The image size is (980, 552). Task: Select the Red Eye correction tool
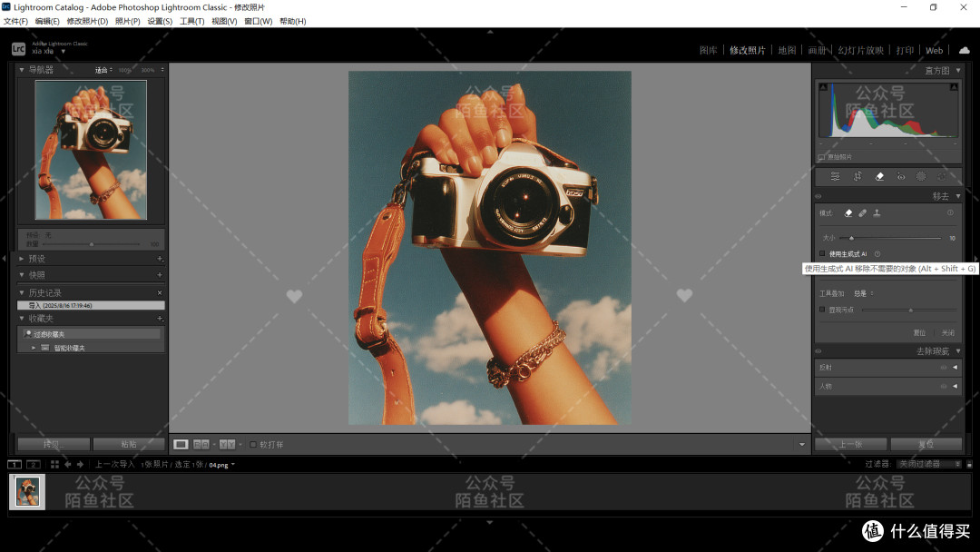901,177
